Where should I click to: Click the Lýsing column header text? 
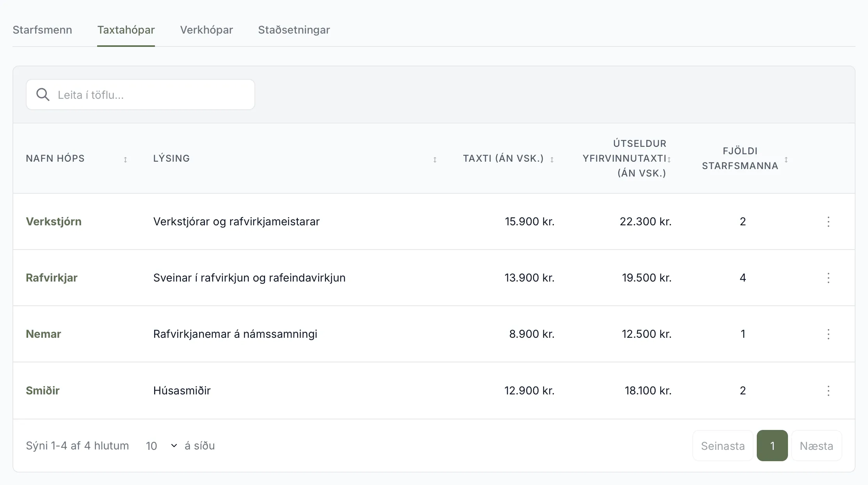171,158
